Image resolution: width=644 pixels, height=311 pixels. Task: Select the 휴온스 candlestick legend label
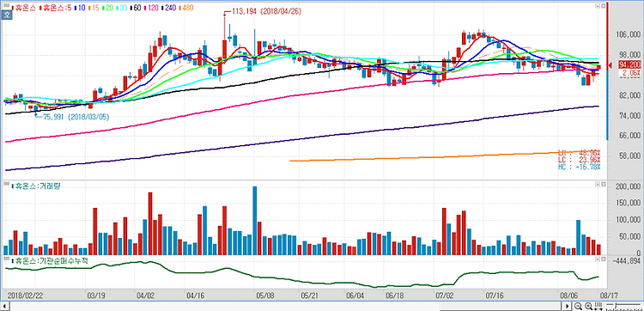(24, 8)
